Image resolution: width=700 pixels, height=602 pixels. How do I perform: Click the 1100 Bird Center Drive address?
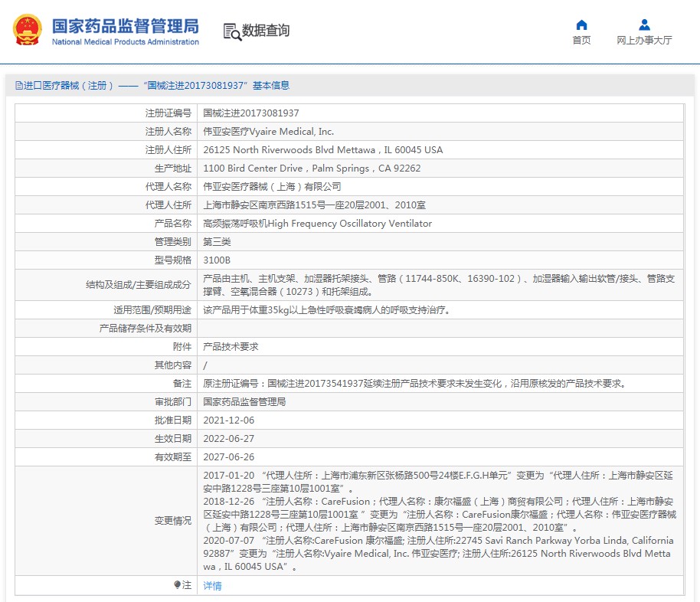click(312, 168)
